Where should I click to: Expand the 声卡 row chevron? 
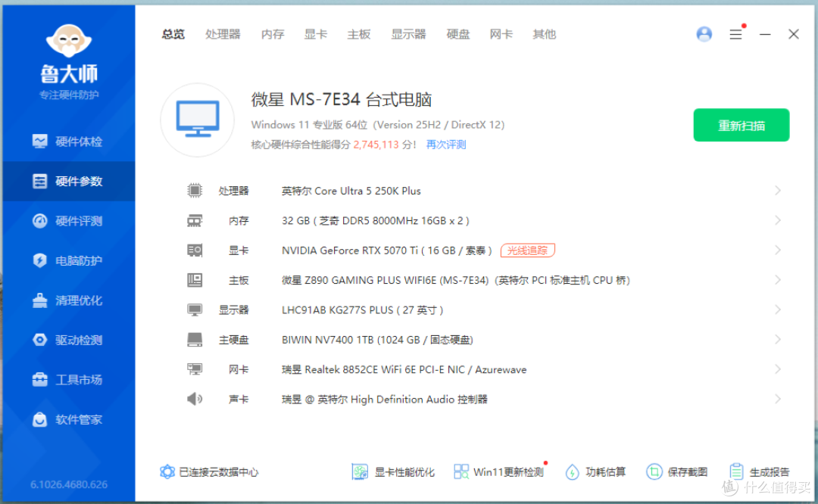pos(777,399)
